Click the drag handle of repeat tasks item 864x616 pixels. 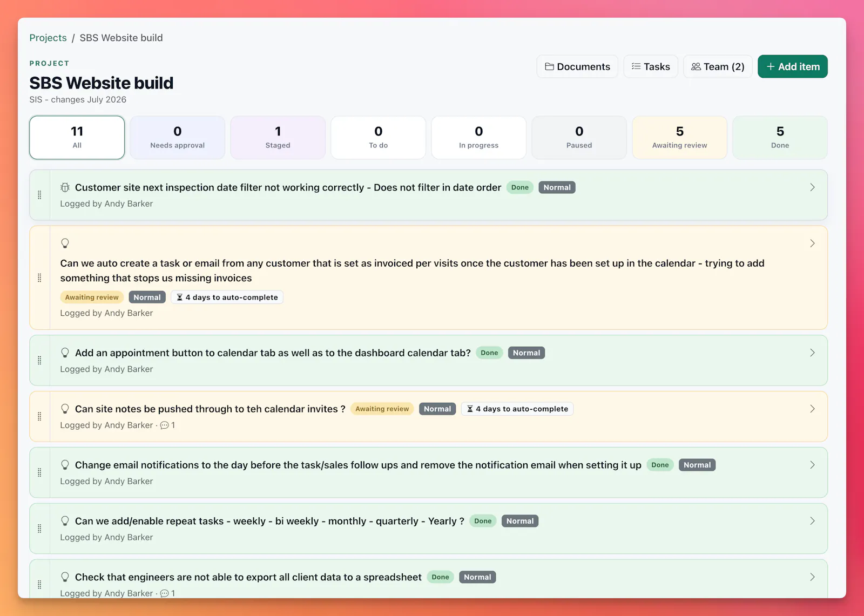(39, 529)
